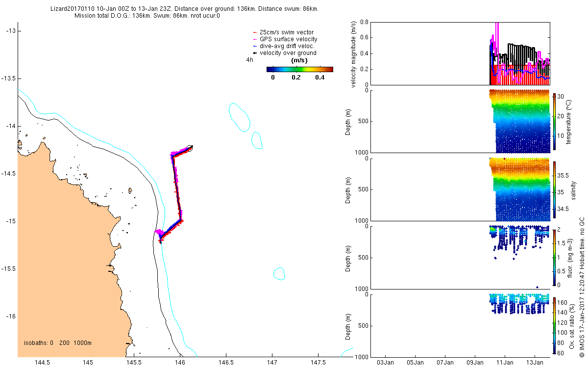Click the '-14.5' latitude tick label
588x368 pixels.
(x=9, y=174)
